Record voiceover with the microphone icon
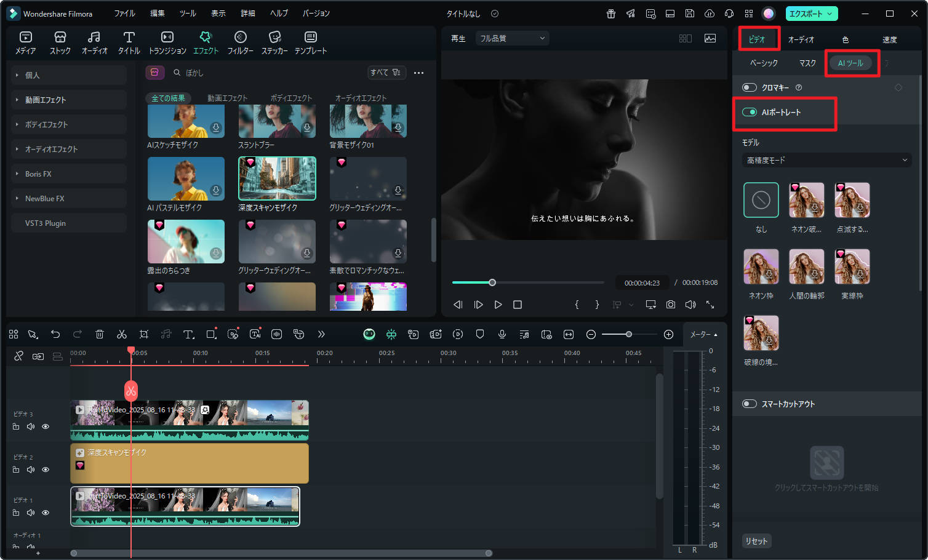Screen dimensions: 928x560 coord(502,334)
